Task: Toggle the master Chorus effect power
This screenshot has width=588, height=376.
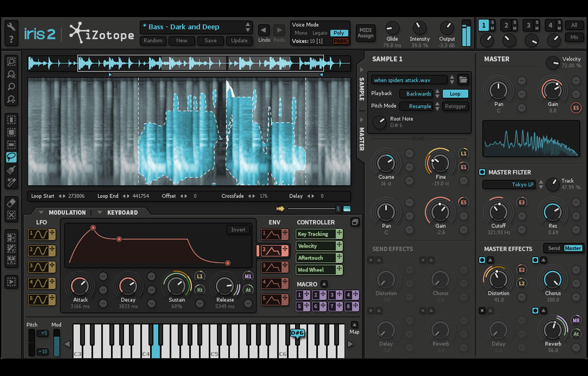Action: 535,260
